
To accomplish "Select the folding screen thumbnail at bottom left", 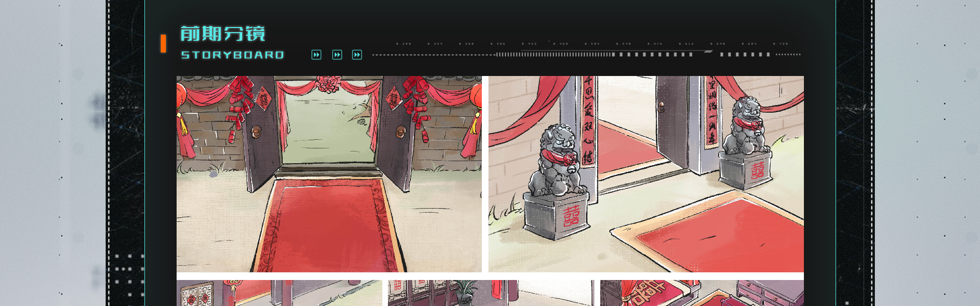I will pos(279,293).
